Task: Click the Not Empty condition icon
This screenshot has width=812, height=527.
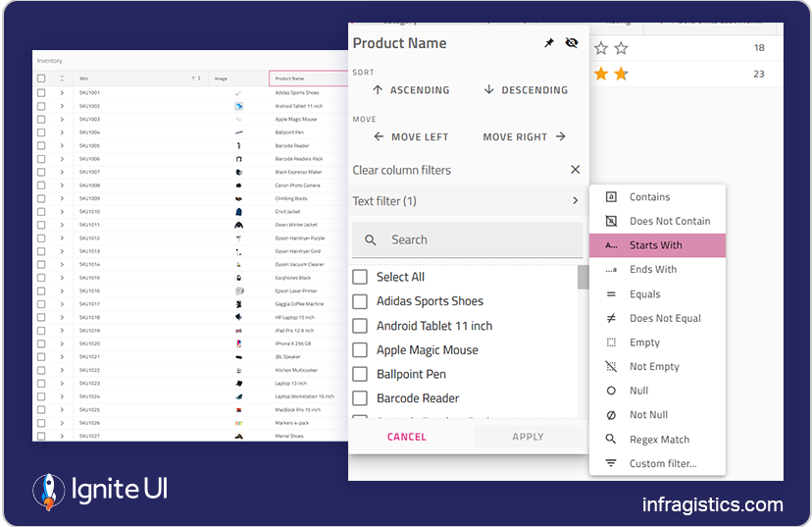Action: [x=611, y=366]
